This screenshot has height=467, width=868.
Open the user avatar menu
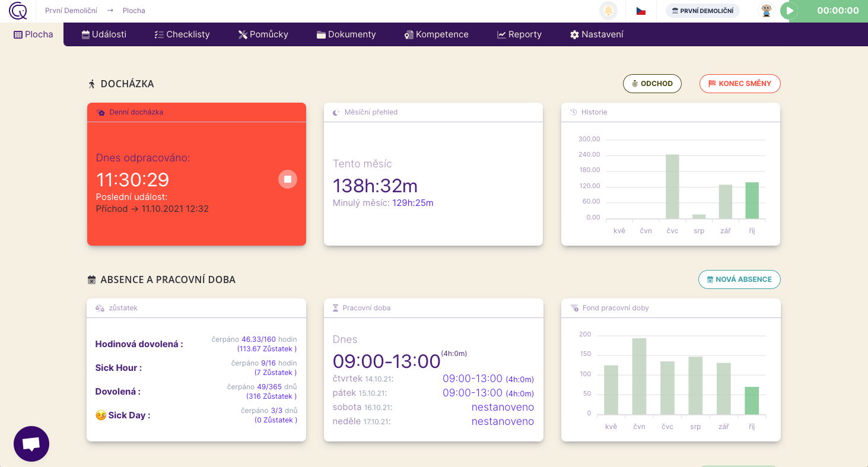coord(767,11)
